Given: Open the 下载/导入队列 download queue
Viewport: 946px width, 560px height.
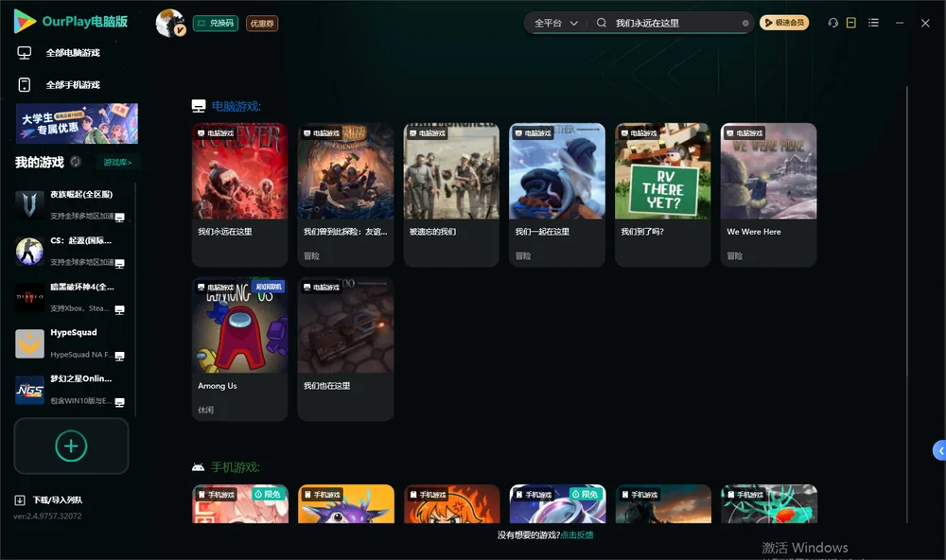Looking at the screenshot, I should tap(49, 499).
